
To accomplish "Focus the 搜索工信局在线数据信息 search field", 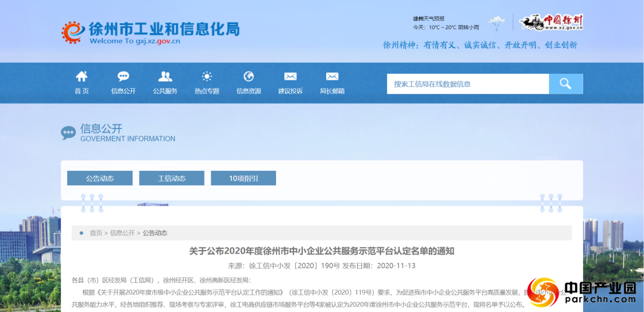I will pyautogui.click(x=467, y=84).
